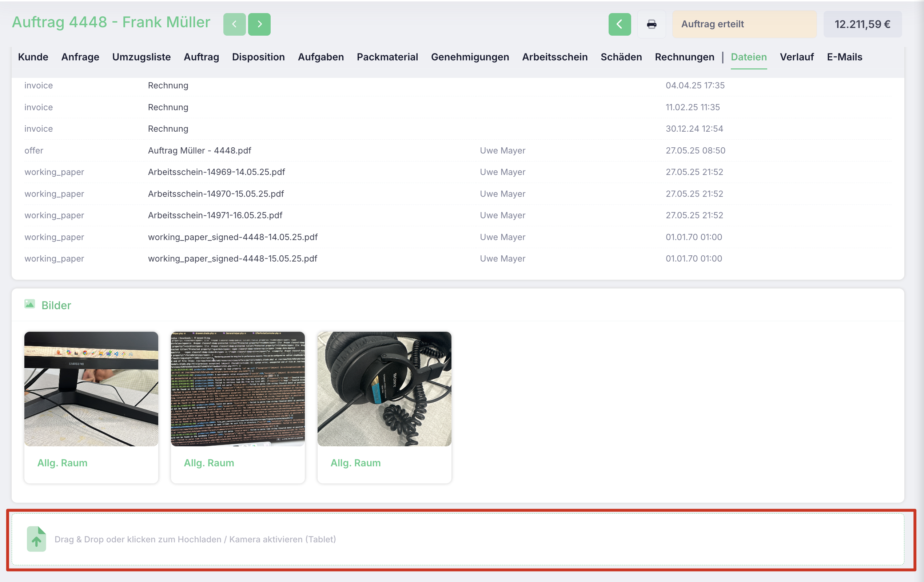Viewport: 924px width, 582px height.
Task: Go to next order with right arrow
Action: [259, 24]
